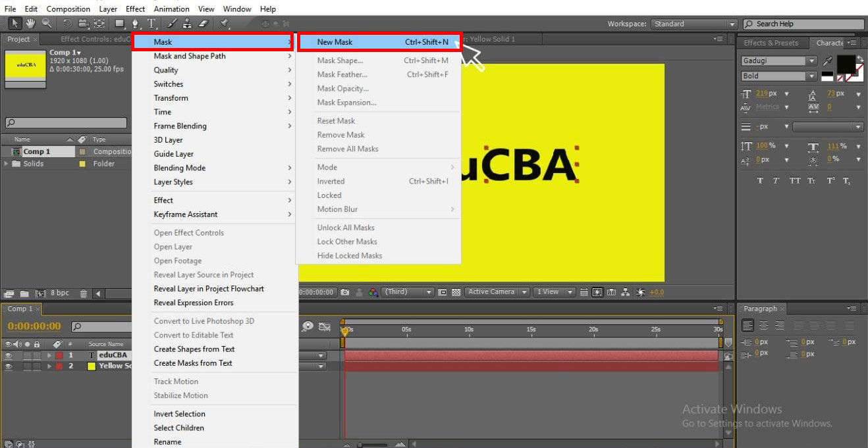Click the Timeline button icon in viewer

click(x=612, y=292)
